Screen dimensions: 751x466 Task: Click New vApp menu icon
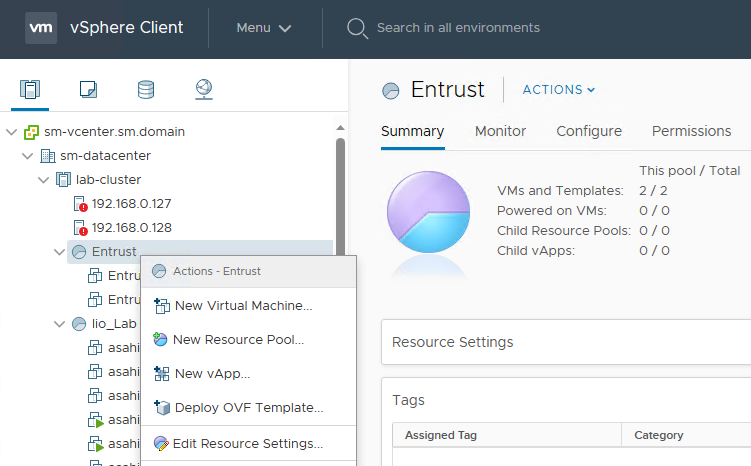pyautogui.click(x=161, y=374)
